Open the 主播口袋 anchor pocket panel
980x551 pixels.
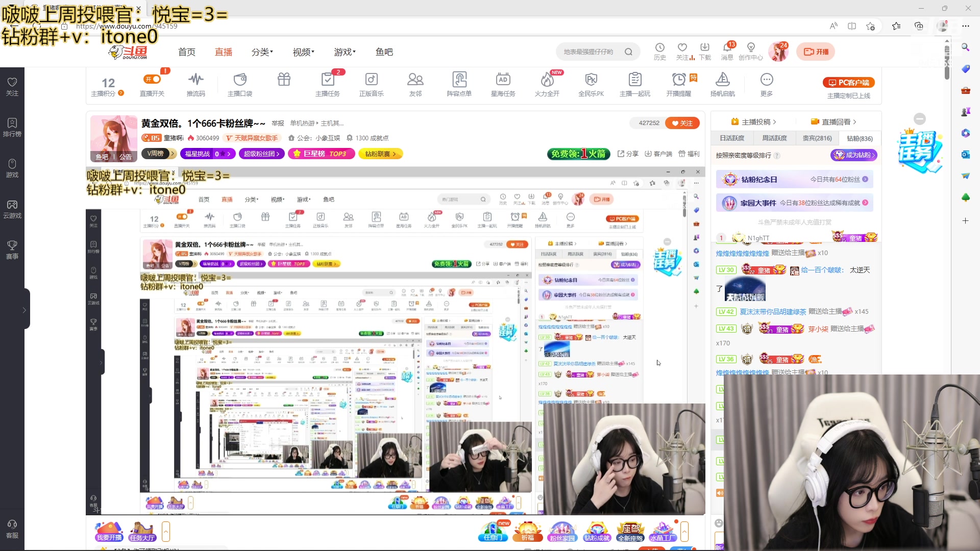pos(240,83)
